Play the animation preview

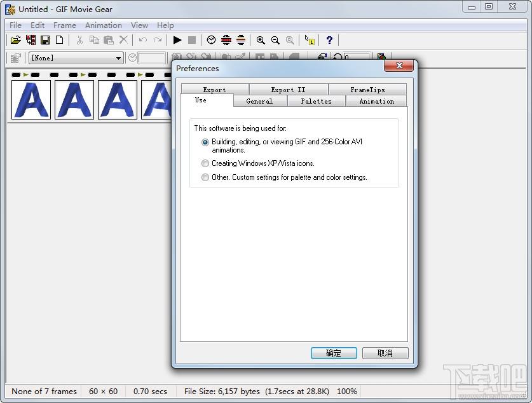(x=177, y=40)
